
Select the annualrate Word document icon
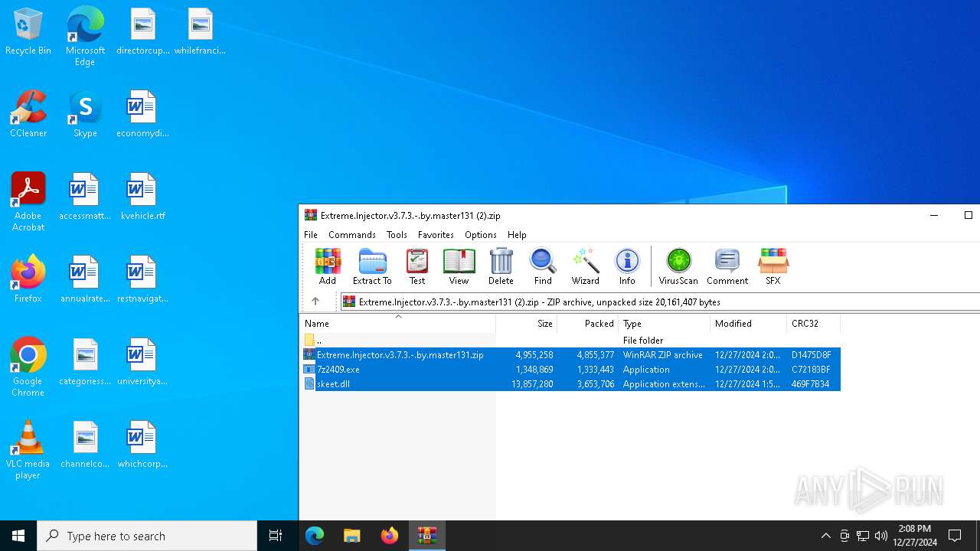coord(85,279)
